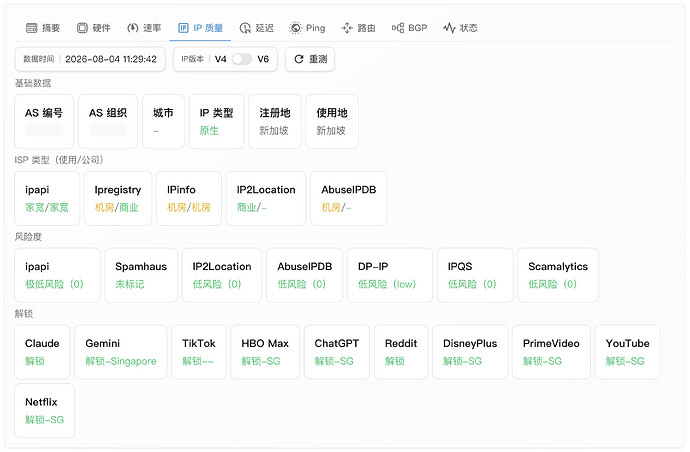The width and height of the screenshot is (690, 452).
Task: Click the status pulse icon
Action: tap(449, 28)
